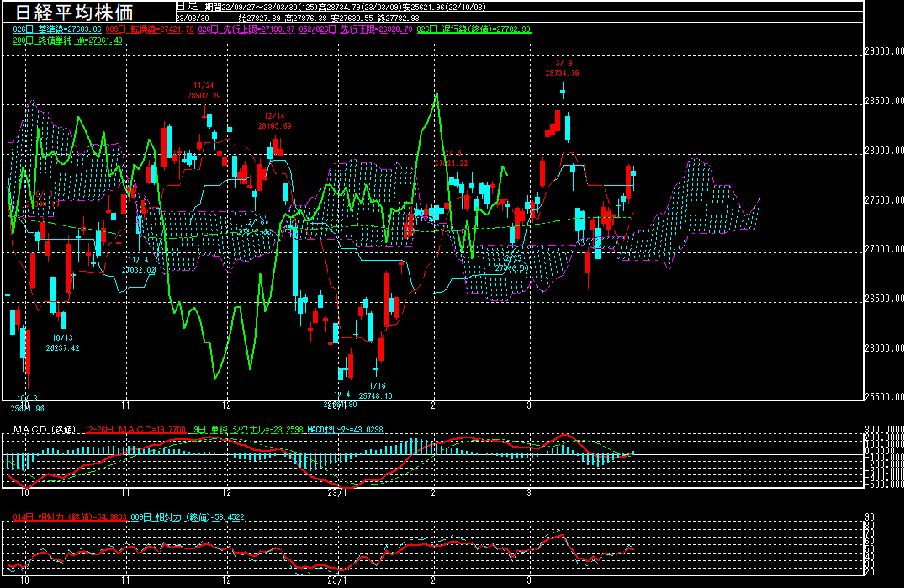
Task: Click the 26500.00 price axis label
Action: point(885,299)
